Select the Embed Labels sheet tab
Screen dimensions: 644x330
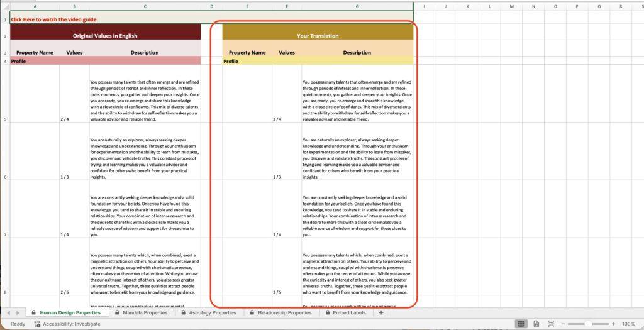point(350,312)
